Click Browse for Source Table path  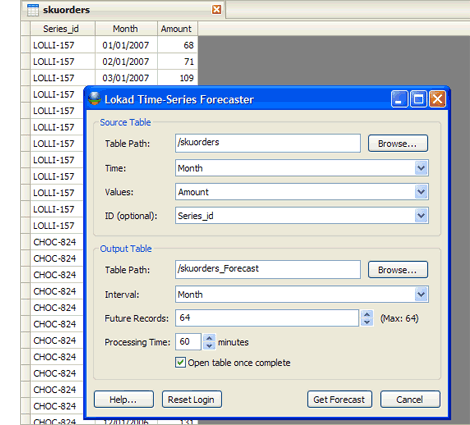[x=398, y=143]
